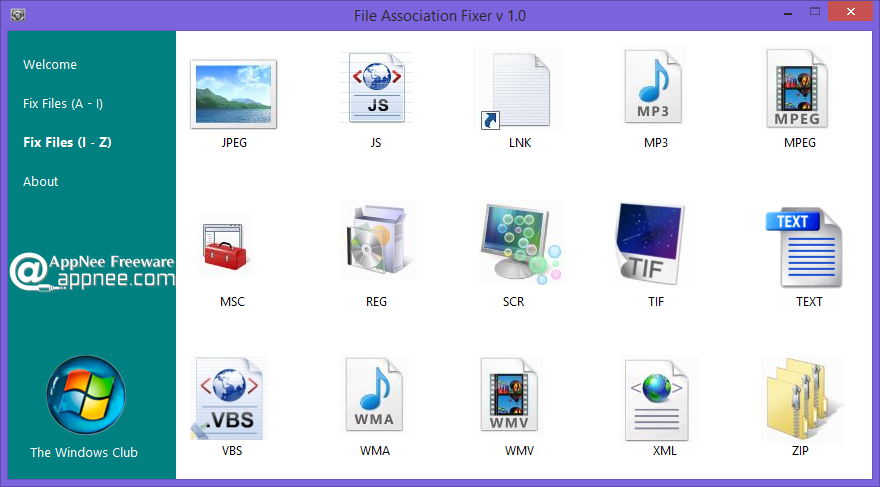Click the XML globe document icon

[657, 399]
